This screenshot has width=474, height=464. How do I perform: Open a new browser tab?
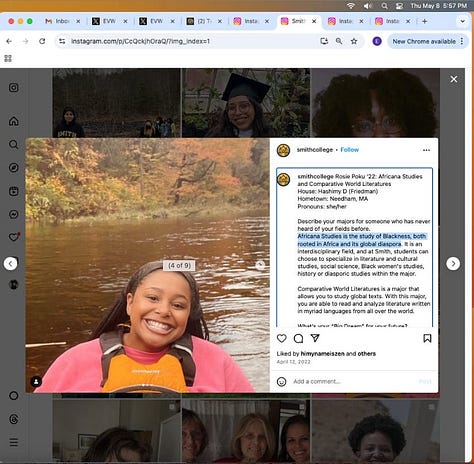[425, 21]
